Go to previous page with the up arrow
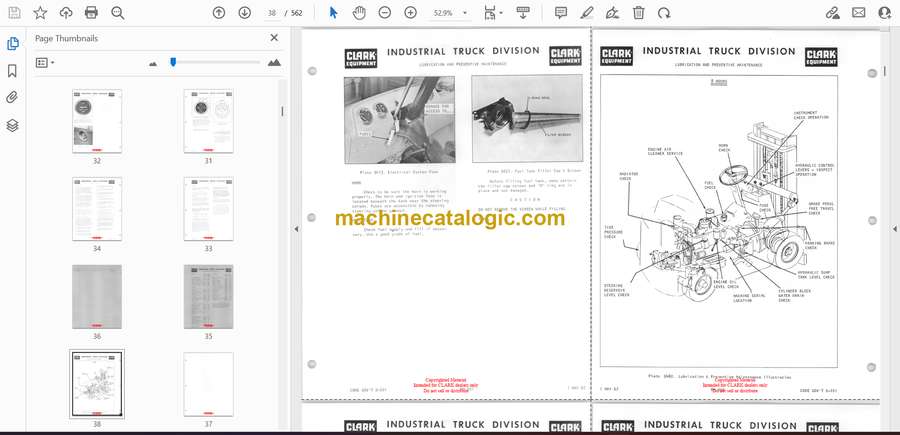Viewport: 900px width, 435px height. tap(219, 13)
